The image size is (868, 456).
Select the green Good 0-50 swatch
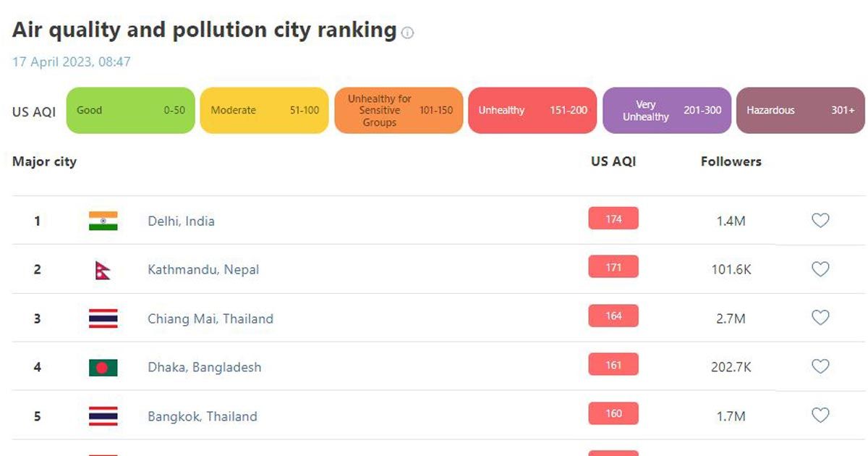click(x=131, y=111)
